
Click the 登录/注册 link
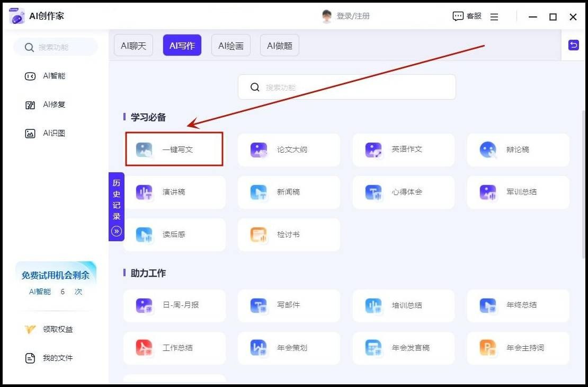tap(353, 16)
